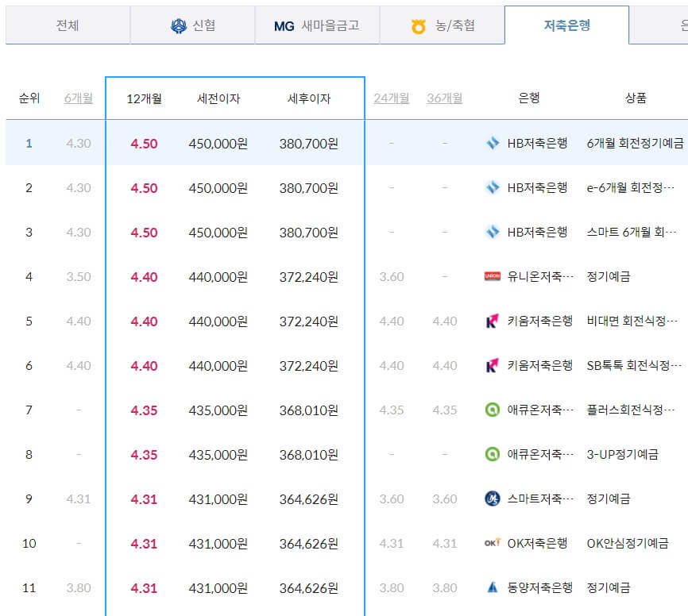
Task: Sort by the 6개월 column header
Action: coord(79,98)
